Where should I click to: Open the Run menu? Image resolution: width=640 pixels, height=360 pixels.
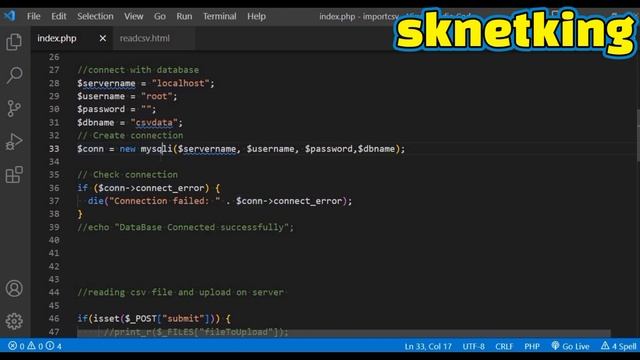coord(184,16)
